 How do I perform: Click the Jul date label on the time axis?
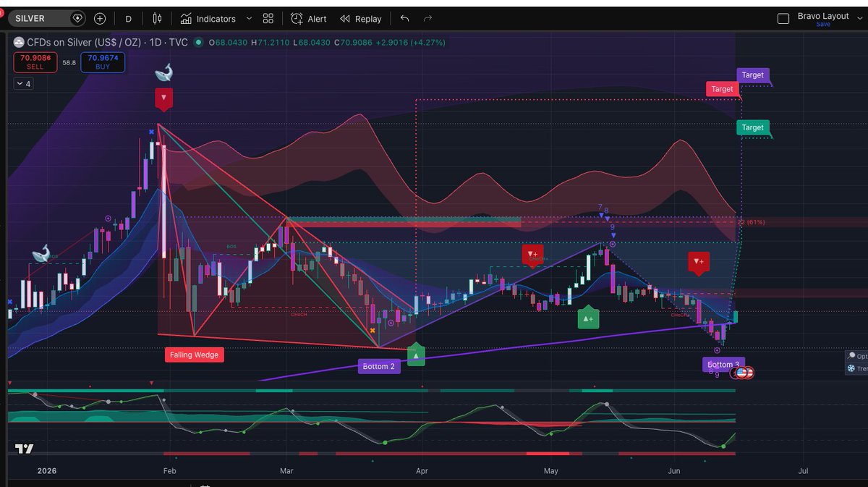point(803,470)
